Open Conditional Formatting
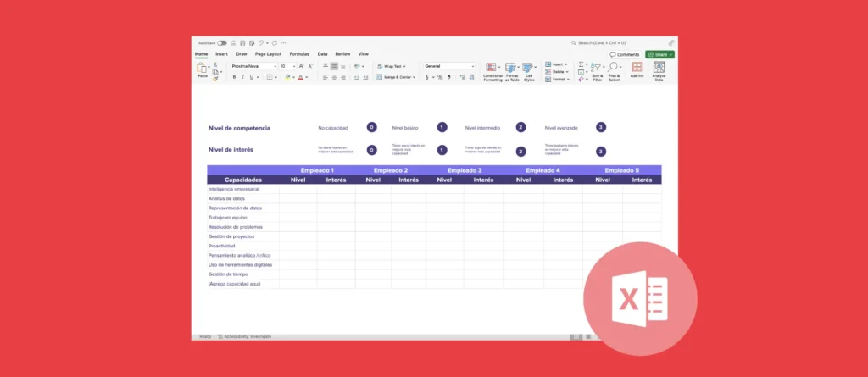Screen dimensions: 868x377 [492, 69]
